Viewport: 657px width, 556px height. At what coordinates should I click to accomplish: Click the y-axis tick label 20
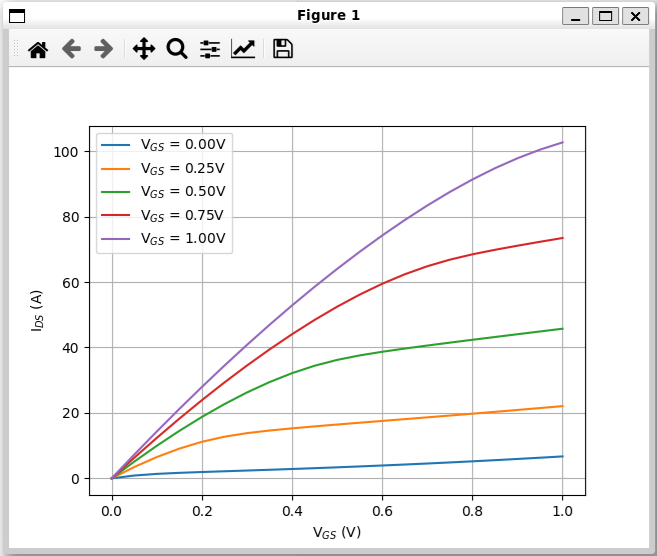70,414
